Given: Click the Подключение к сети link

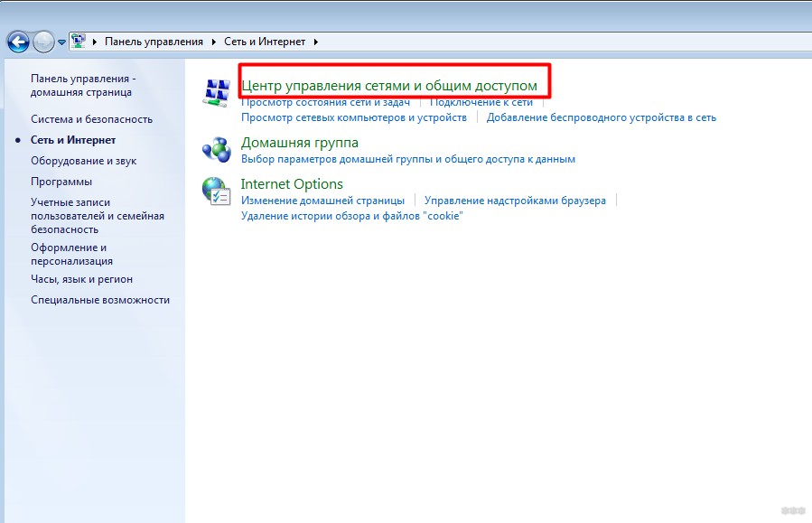Looking at the screenshot, I should (481, 103).
